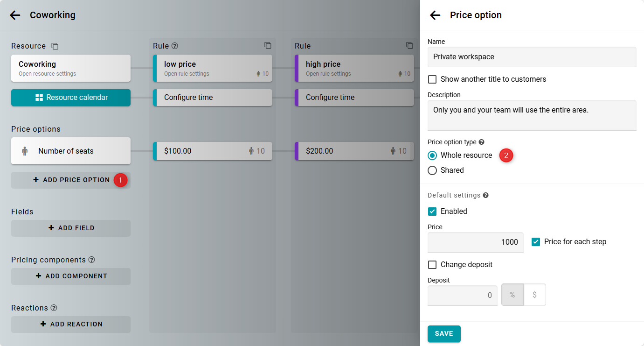This screenshot has height=346, width=644.
Task: Enable Show another title to customers
Action: click(x=432, y=79)
